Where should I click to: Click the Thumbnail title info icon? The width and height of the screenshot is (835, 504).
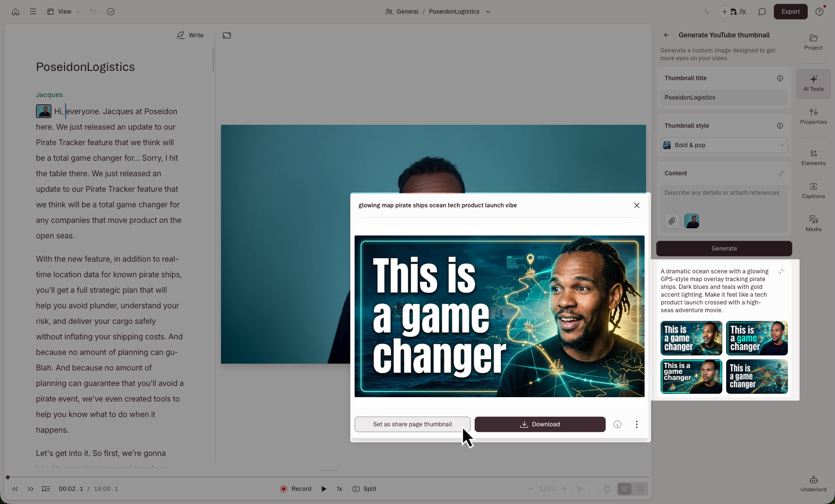[780, 78]
